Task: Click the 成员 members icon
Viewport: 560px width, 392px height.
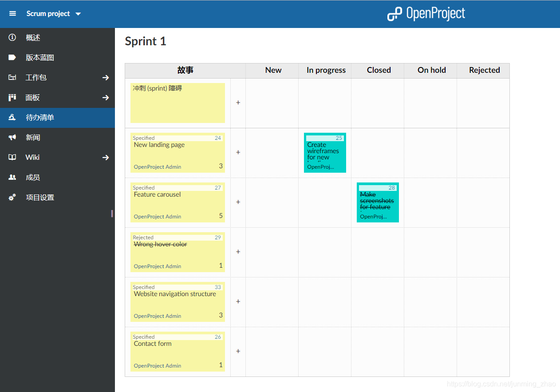Action: pyautogui.click(x=12, y=178)
